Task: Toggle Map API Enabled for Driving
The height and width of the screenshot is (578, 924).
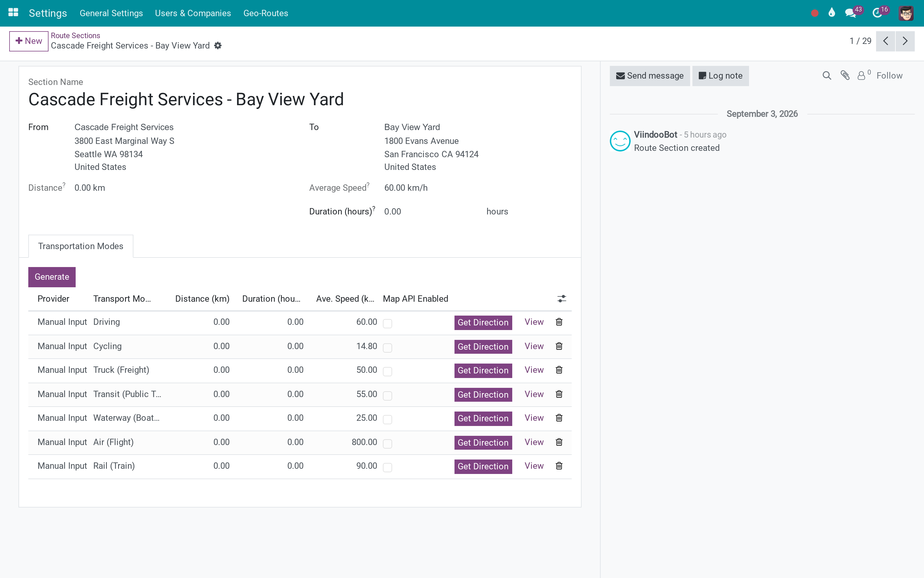Action: (x=388, y=323)
